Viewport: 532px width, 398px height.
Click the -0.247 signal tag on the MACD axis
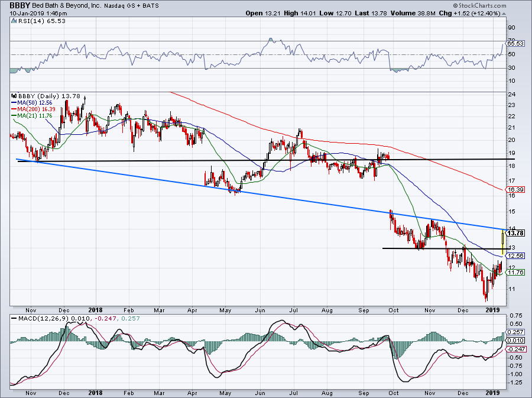(516, 349)
